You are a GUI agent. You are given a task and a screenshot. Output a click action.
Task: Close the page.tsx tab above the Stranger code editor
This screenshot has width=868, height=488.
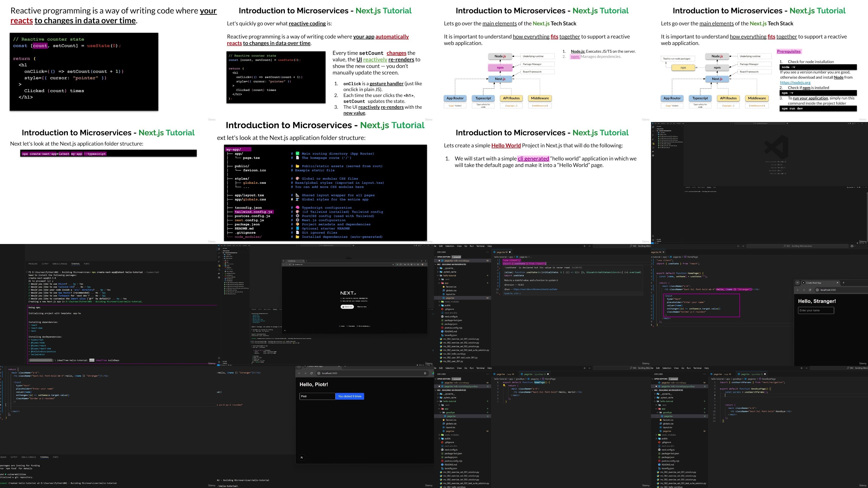point(663,252)
